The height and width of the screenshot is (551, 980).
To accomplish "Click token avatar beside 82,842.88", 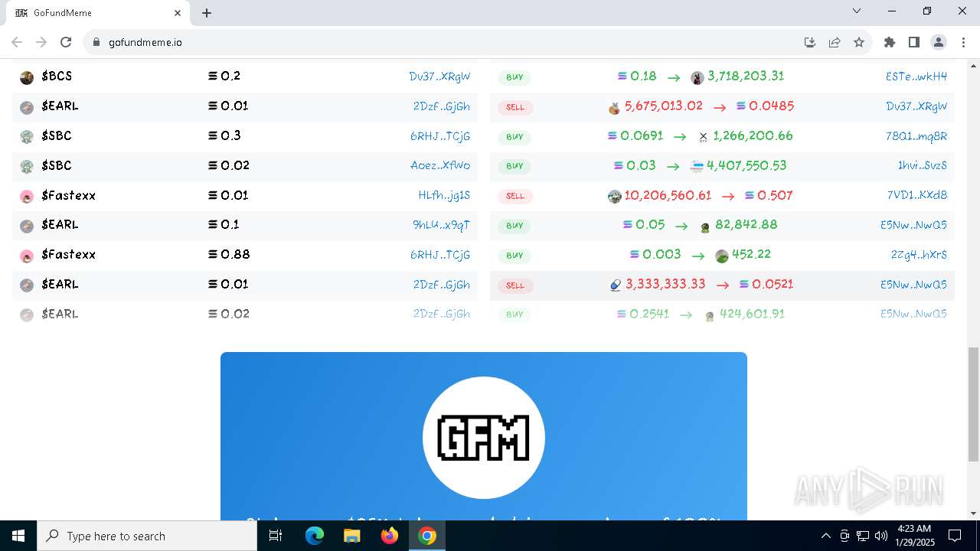I will click(705, 227).
